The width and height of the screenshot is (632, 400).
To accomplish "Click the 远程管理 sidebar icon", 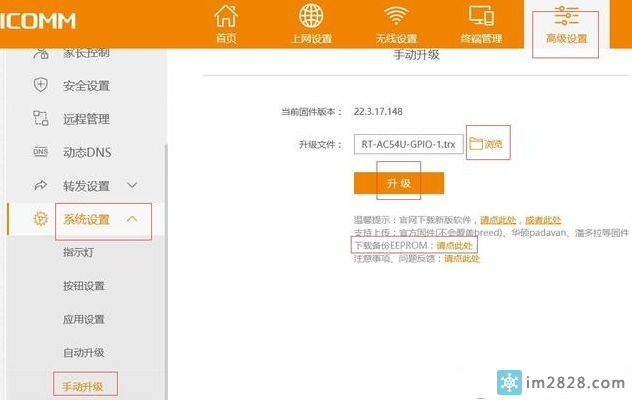I will pos(41,119).
